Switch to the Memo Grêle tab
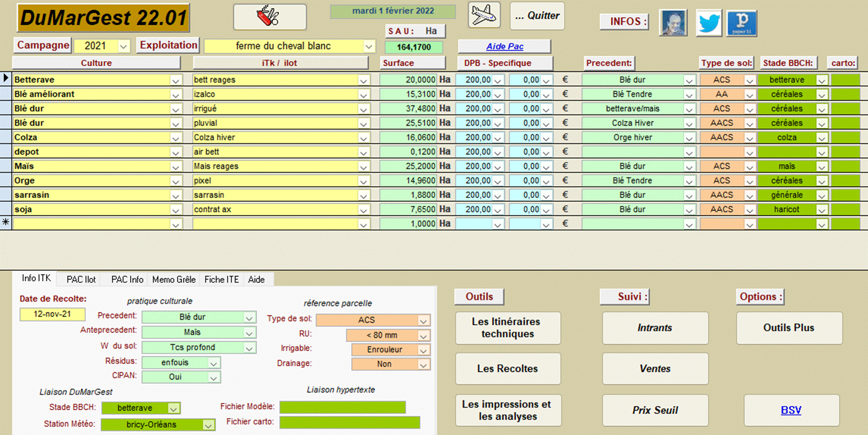 tap(174, 280)
